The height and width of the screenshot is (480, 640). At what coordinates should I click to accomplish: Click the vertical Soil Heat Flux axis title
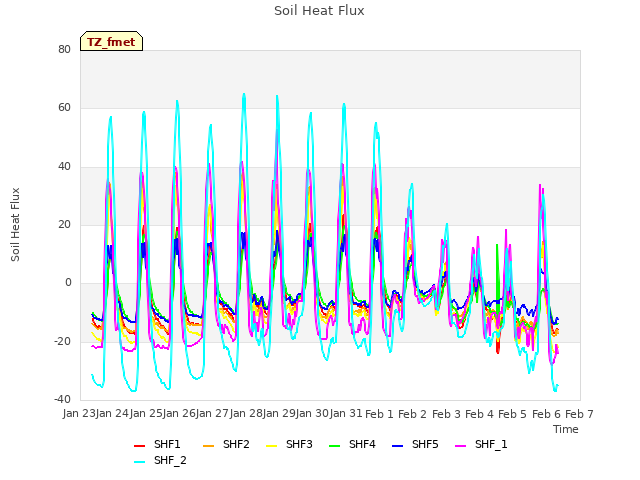(15, 224)
